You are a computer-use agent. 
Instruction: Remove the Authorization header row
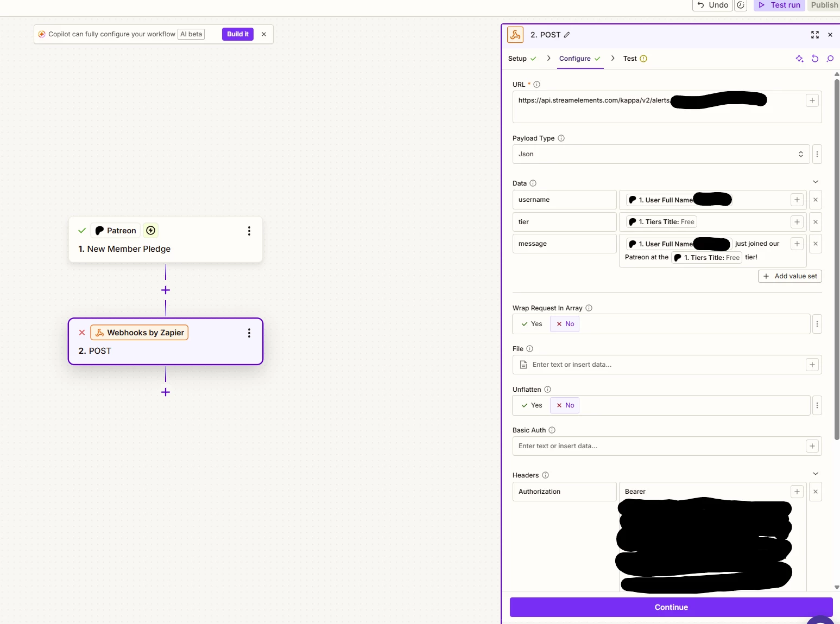click(816, 492)
